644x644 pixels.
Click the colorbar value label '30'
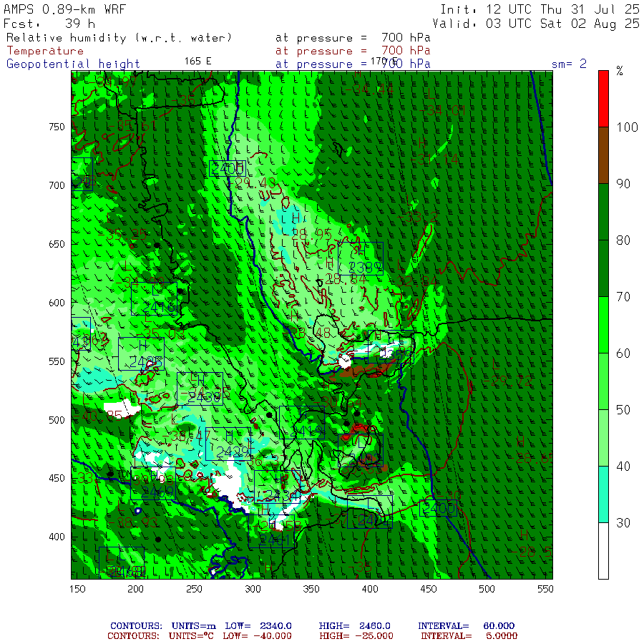623,522
